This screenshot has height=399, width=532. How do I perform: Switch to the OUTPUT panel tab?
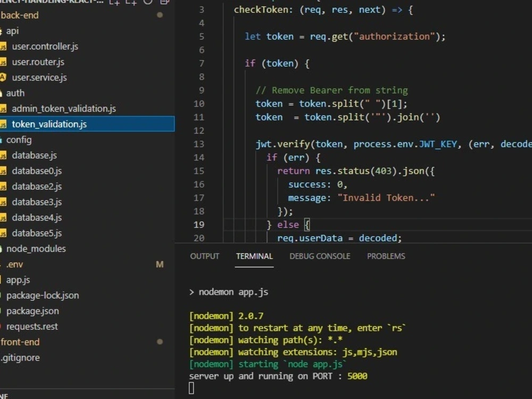[205, 256]
